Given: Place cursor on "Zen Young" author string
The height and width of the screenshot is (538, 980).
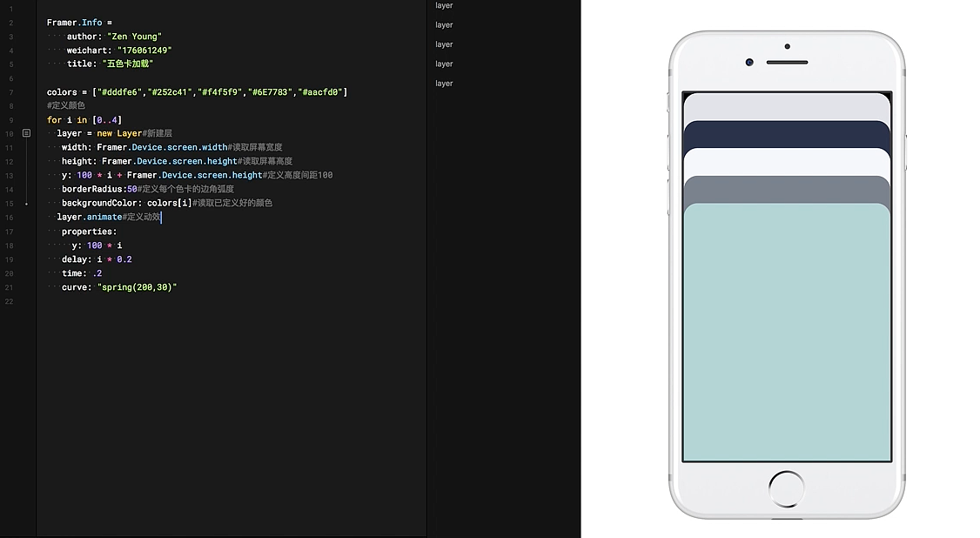Looking at the screenshot, I should [x=134, y=37].
